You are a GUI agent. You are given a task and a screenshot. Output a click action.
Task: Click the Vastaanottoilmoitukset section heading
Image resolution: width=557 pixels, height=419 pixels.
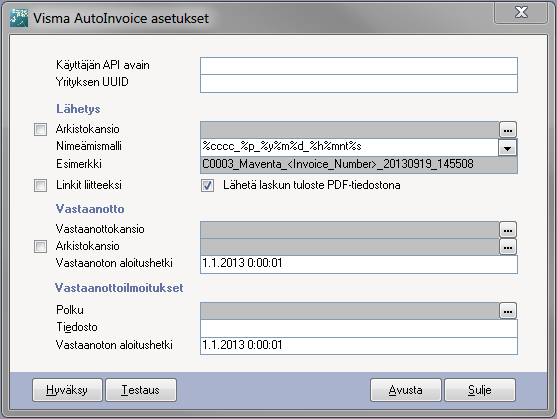click(119, 288)
